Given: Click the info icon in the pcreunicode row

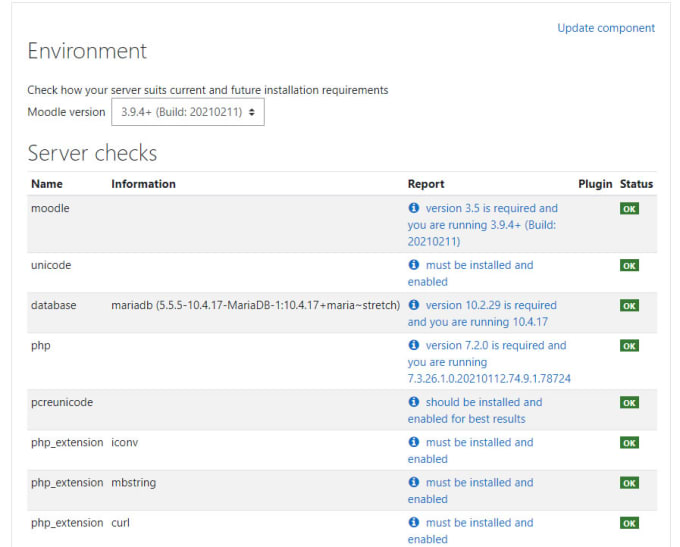Looking at the screenshot, I should click(x=414, y=402).
